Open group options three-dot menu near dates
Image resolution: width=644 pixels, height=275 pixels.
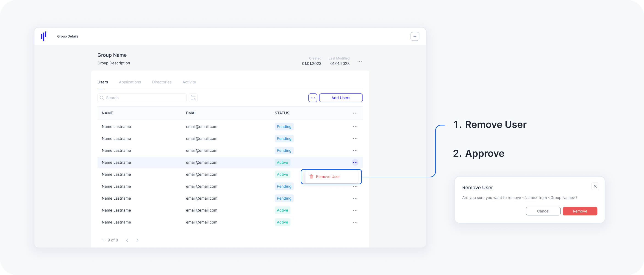(359, 61)
